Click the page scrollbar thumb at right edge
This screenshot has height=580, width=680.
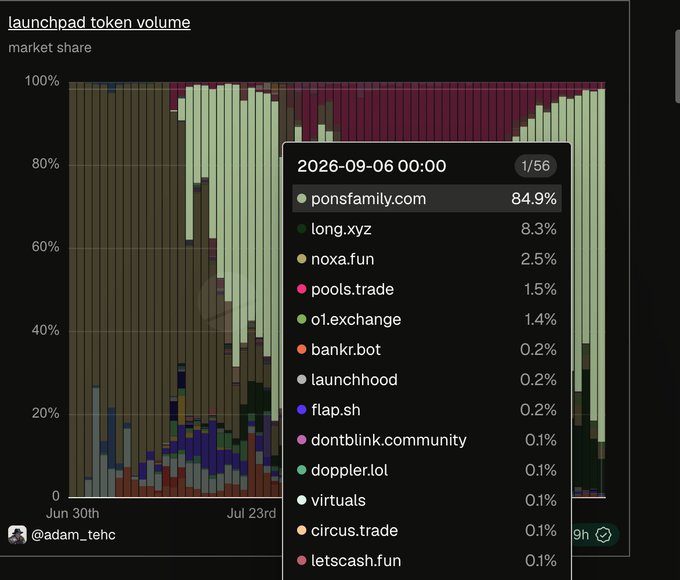coord(677,66)
